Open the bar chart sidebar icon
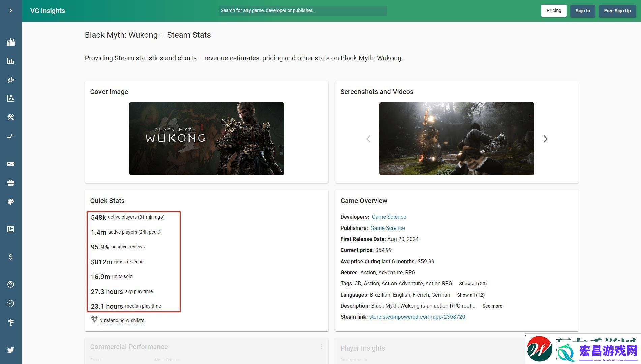Viewport: 641px width, 364px height. point(11,61)
